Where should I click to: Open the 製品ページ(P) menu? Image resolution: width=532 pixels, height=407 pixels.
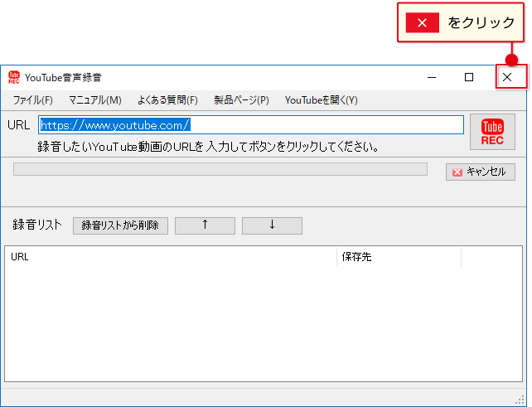point(241,100)
